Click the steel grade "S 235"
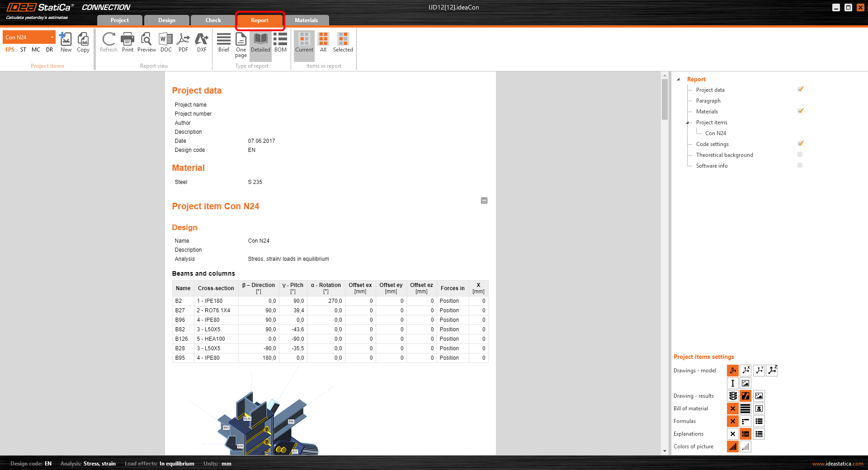868x470 pixels. click(255, 182)
